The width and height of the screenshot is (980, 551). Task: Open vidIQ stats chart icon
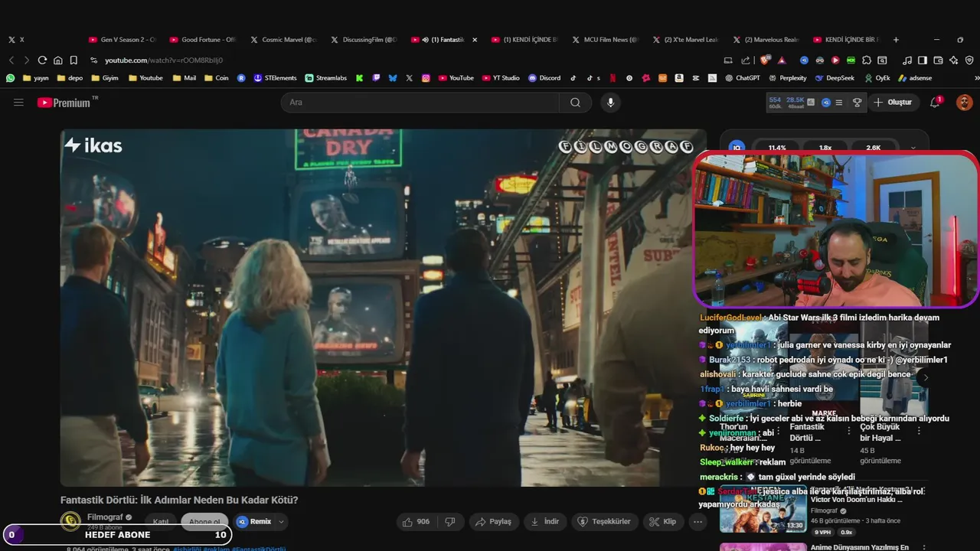811,102
